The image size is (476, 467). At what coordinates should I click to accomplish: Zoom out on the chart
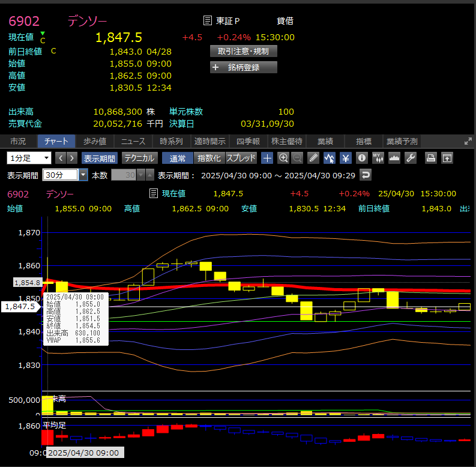[297, 158]
